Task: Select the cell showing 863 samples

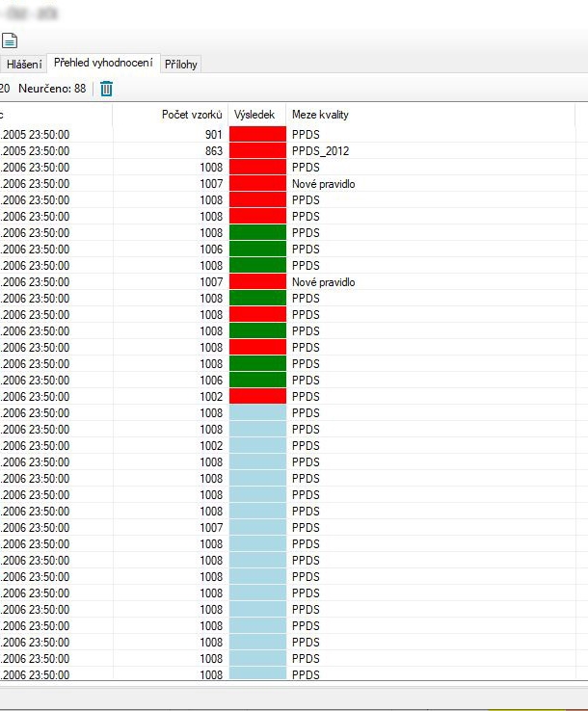Action: [171, 151]
